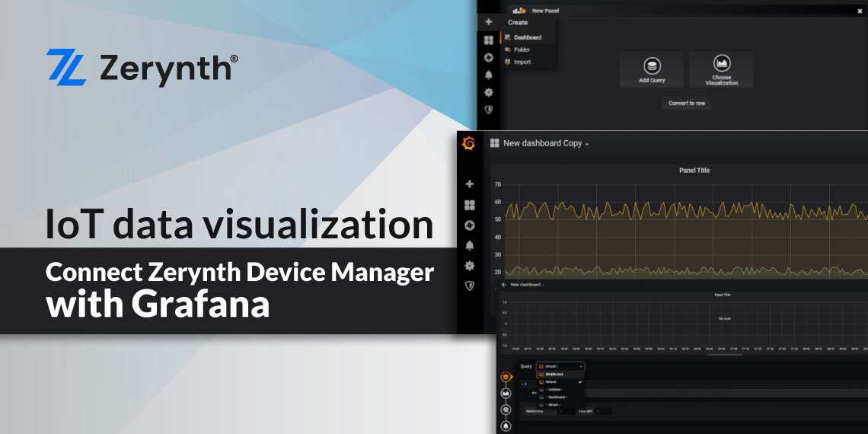This screenshot has height=434, width=868.
Task: Click the dashboard grid icon beside New dashboard Copy
Action: point(494,143)
